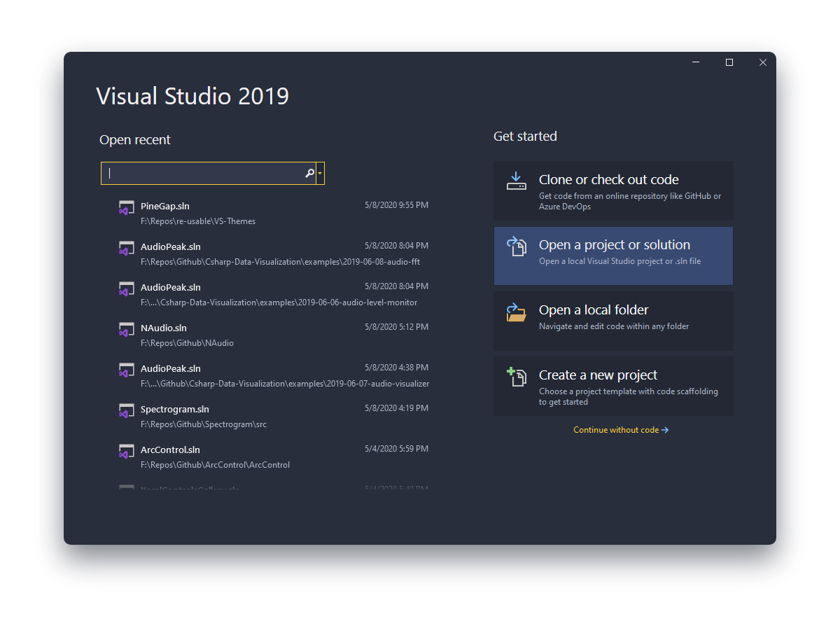Close the Visual Studio 2019 start window
840x626 pixels.
[763, 62]
